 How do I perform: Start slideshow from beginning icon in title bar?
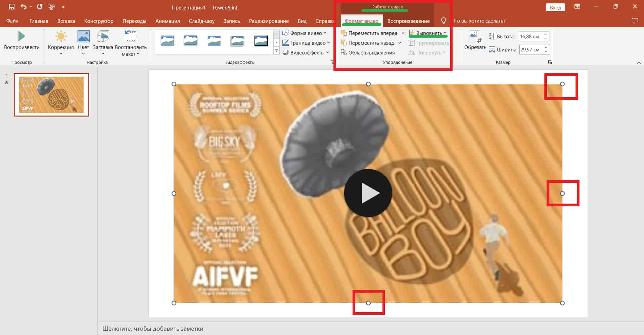(x=51, y=7)
